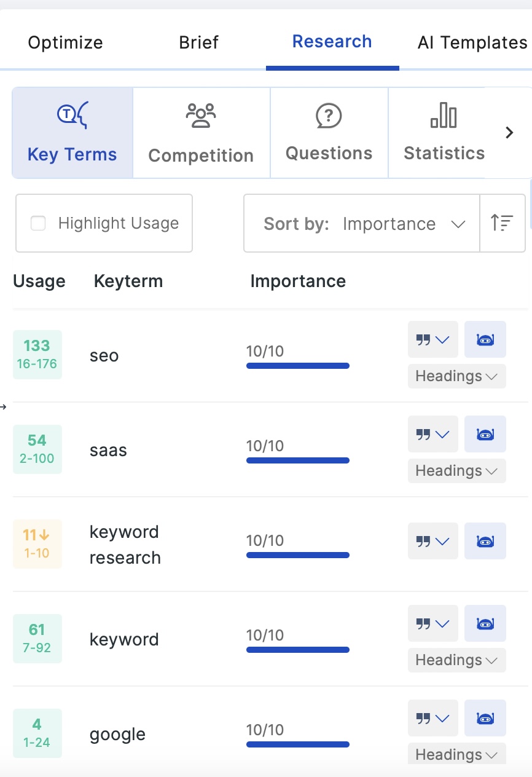Click the AI robot icon for seo
532x777 pixels.
485,339
